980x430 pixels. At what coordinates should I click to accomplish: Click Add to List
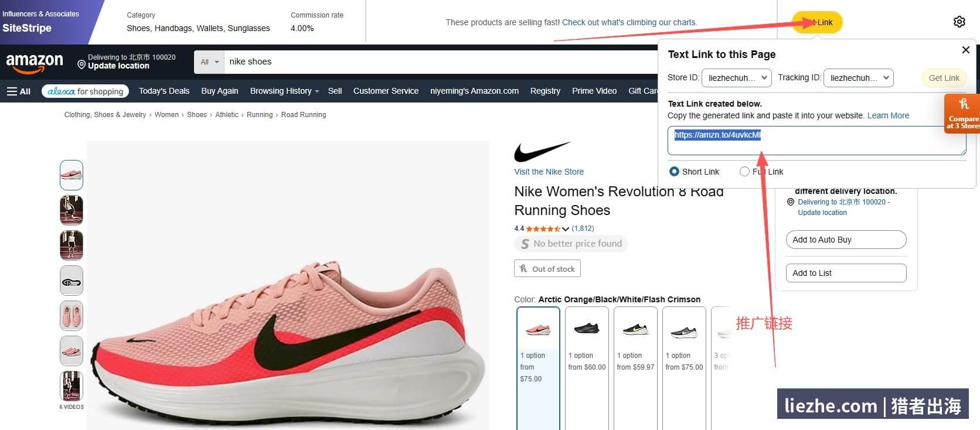(x=846, y=273)
